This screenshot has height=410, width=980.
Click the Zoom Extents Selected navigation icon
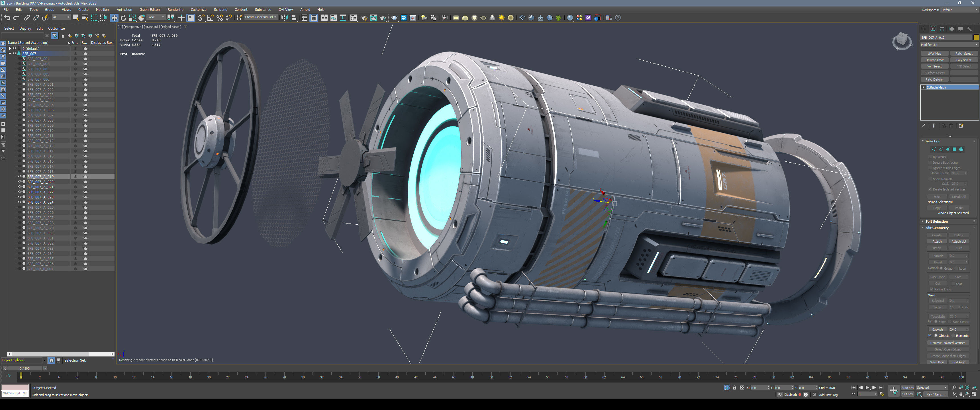(x=967, y=388)
